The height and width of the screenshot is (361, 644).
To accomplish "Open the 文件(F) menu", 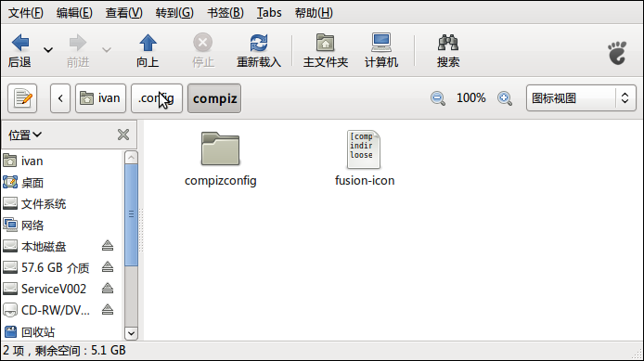I will (x=25, y=13).
